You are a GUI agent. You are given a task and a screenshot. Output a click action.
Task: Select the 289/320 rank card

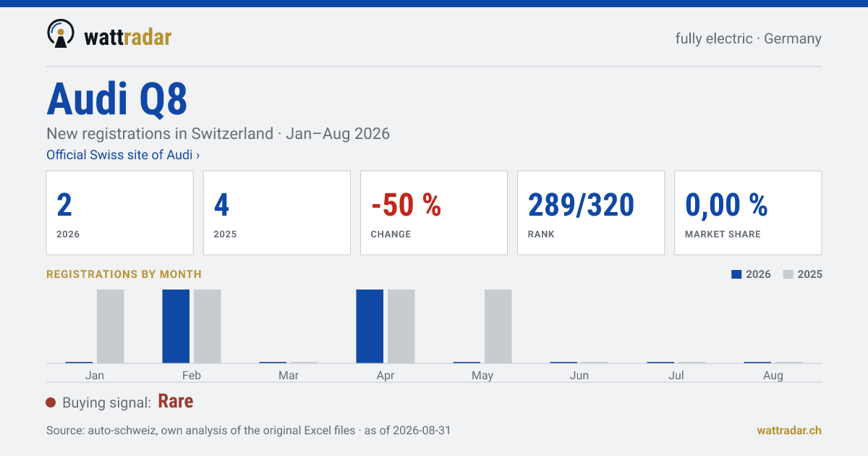[591, 213]
